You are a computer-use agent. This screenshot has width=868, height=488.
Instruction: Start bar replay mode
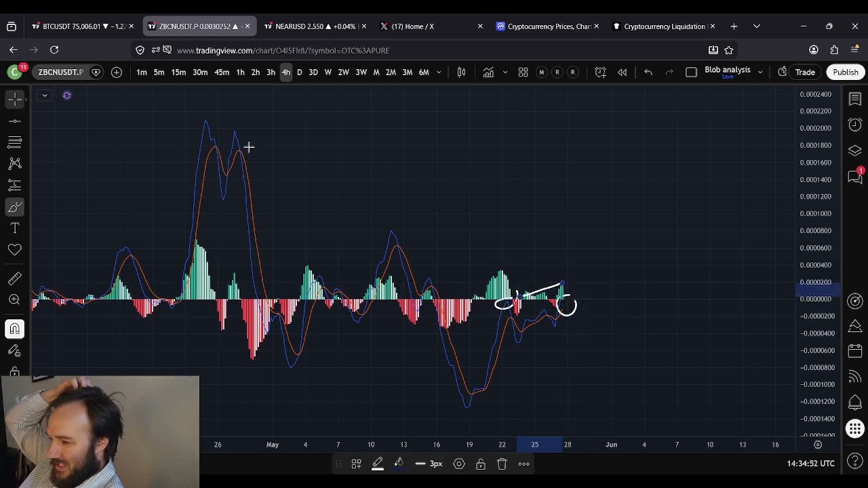point(622,73)
